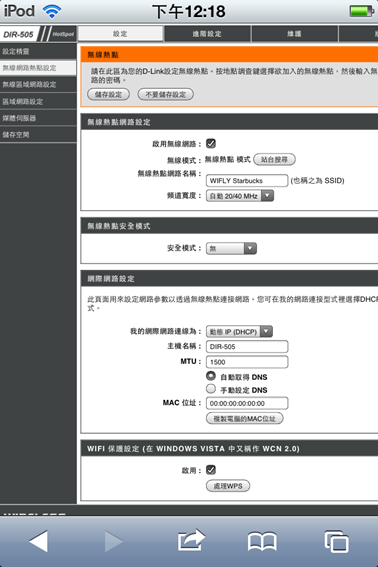The image size is (378, 567).
Task: Open 儲存空間 in sidebar
Action: point(38,135)
